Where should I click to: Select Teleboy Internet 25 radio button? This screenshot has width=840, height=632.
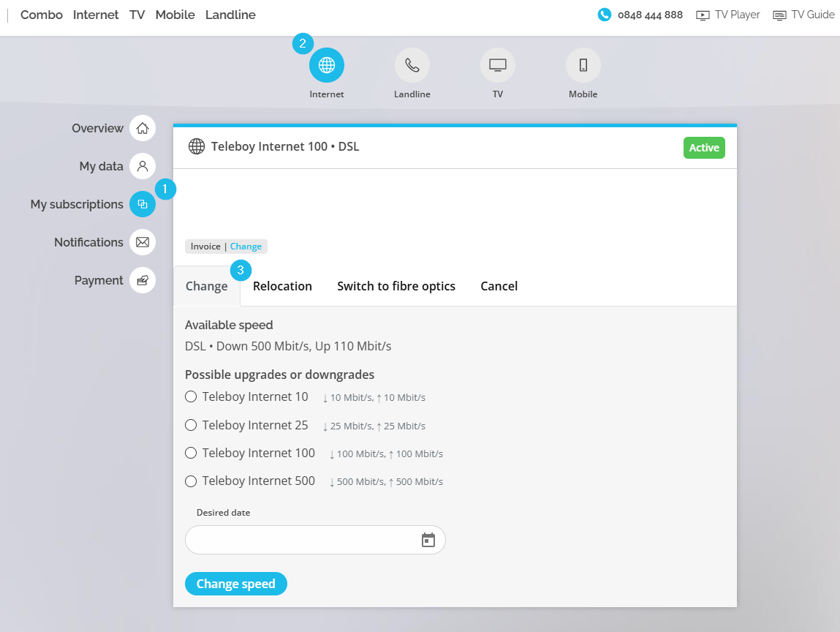(x=191, y=425)
